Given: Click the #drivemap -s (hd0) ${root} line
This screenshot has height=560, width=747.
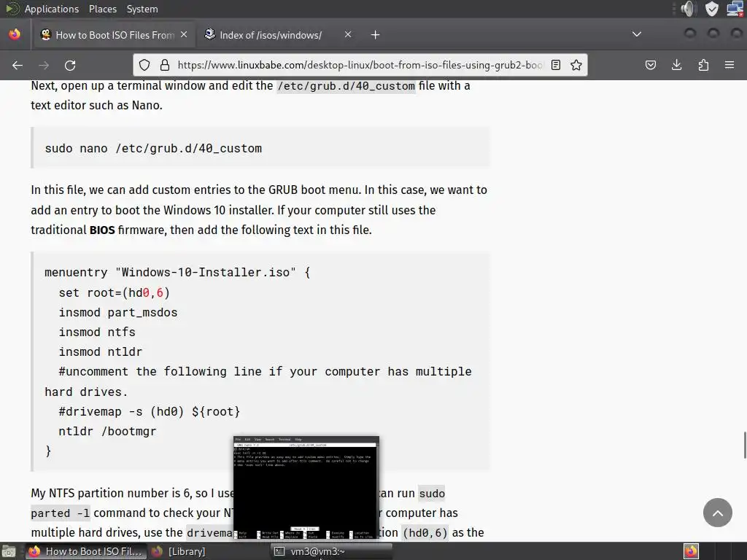Looking at the screenshot, I should pos(150,411).
